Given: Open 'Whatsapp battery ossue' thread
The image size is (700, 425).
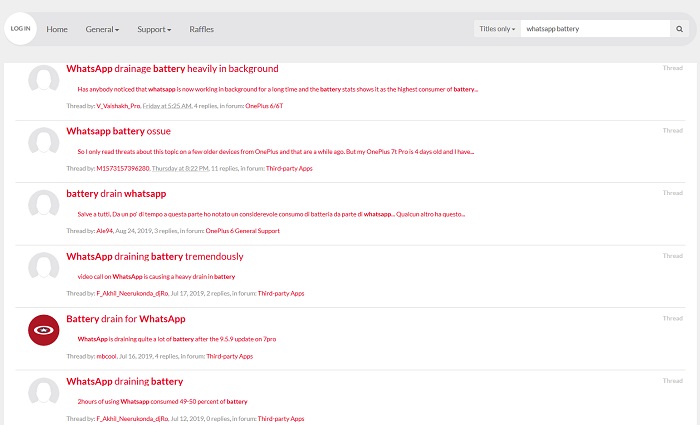Looking at the screenshot, I should click(x=118, y=131).
